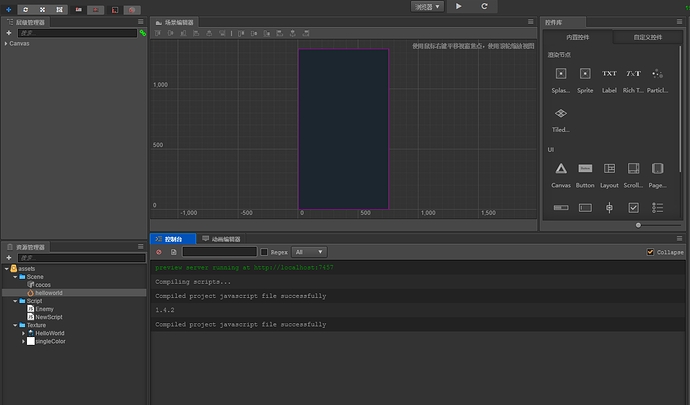Select the Sprite node icon
690x405 pixels.
[585, 74]
